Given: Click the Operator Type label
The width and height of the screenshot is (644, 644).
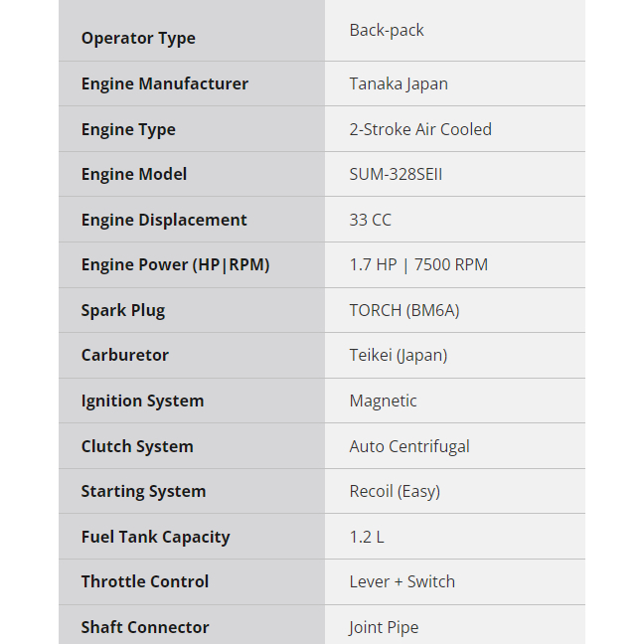Looking at the screenshot, I should coord(138,39).
